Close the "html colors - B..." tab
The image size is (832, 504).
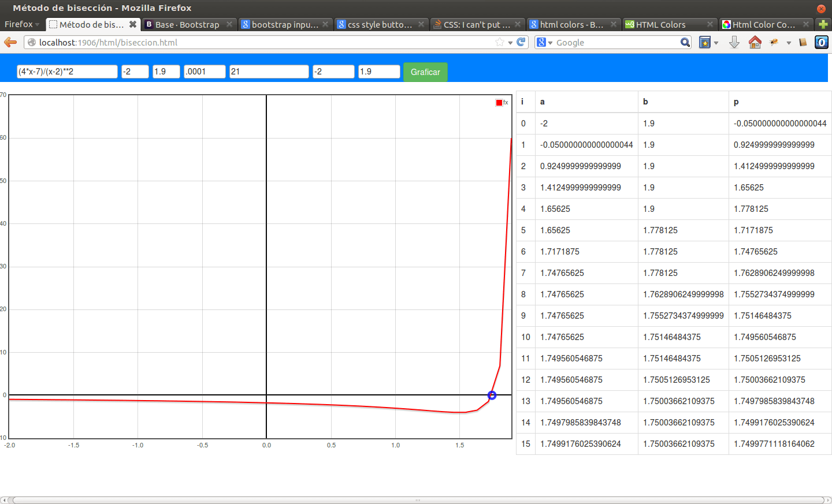614,24
